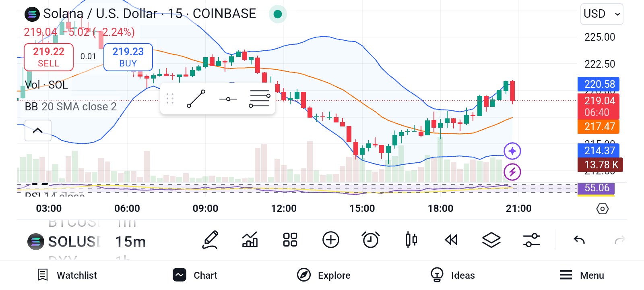Screen dimensions: 644x290
Task: Open the object tree layers icon
Action: 491,240
